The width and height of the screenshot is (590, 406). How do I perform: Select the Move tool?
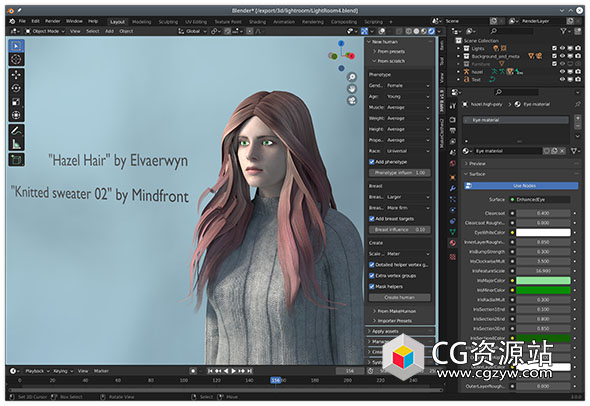coord(16,75)
